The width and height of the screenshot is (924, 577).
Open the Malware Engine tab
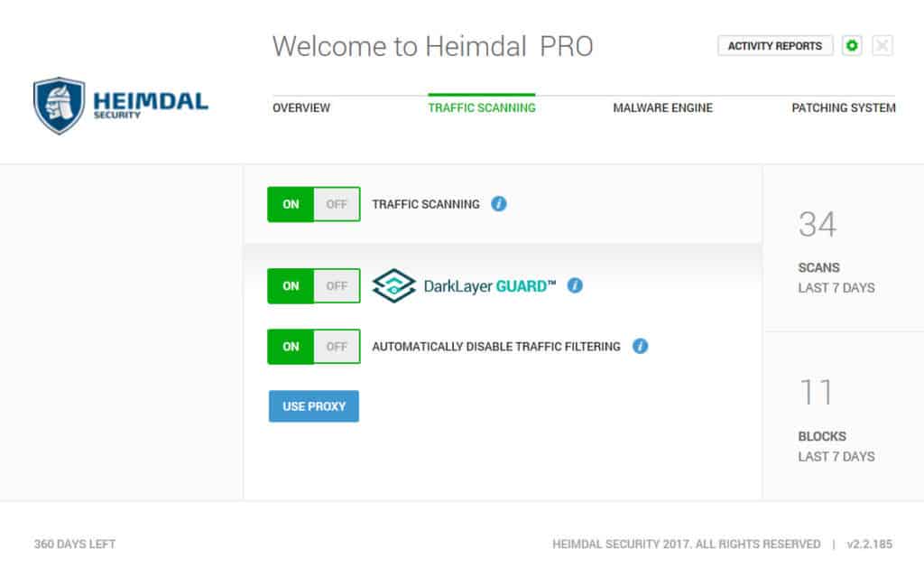click(x=663, y=108)
